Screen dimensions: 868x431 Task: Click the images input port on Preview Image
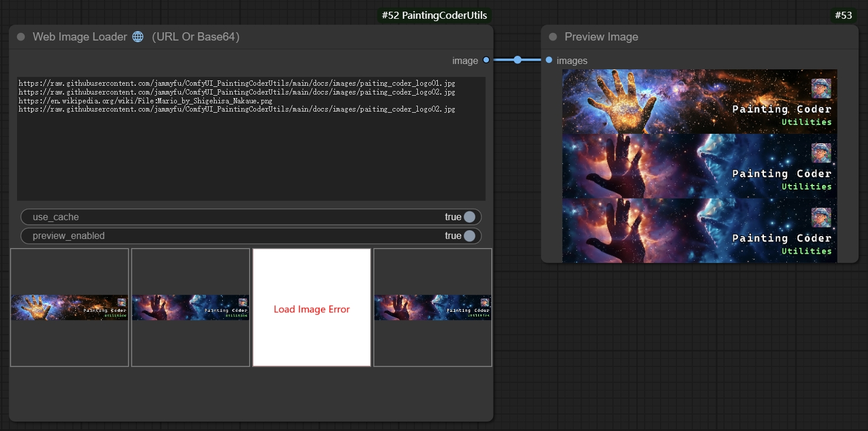(549, 60)
